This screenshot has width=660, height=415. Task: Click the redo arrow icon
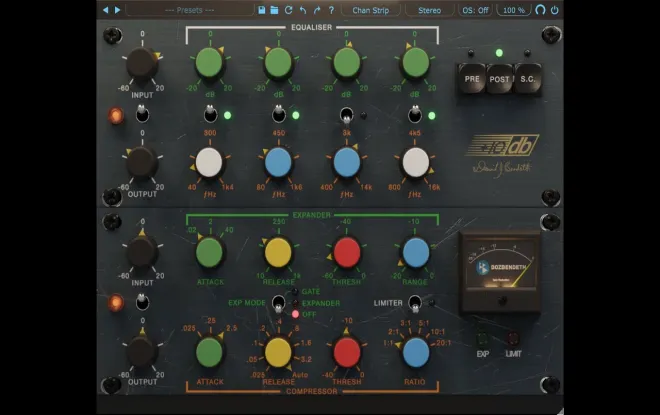tap(317, 10)
